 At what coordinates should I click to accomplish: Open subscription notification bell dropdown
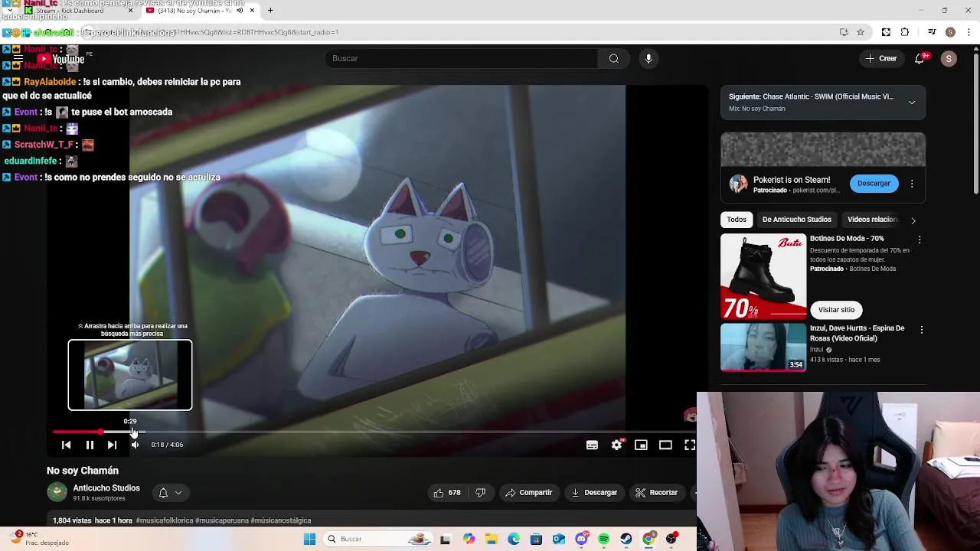pyautogui.click(x=170, y=493)
